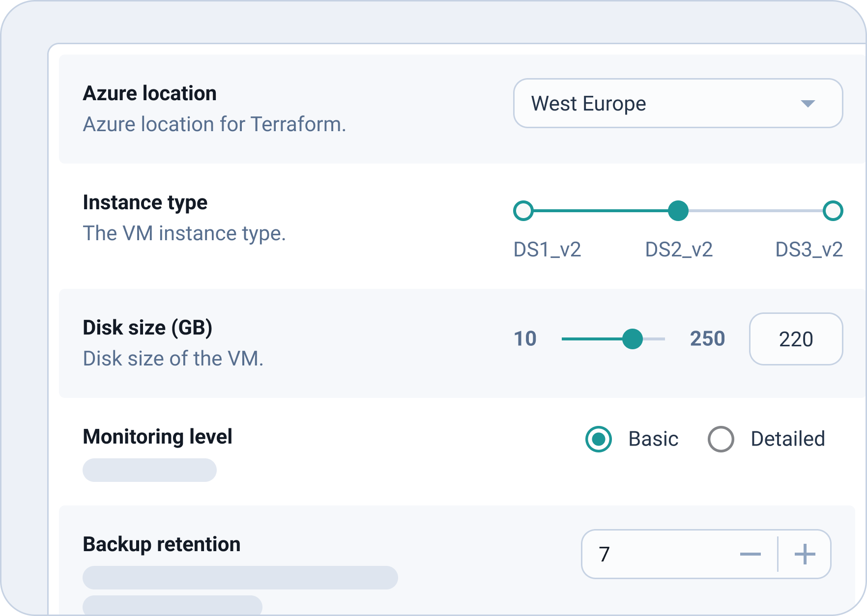
Task: Choose the DS3_v2 instance type node
Action: (833, 211)
